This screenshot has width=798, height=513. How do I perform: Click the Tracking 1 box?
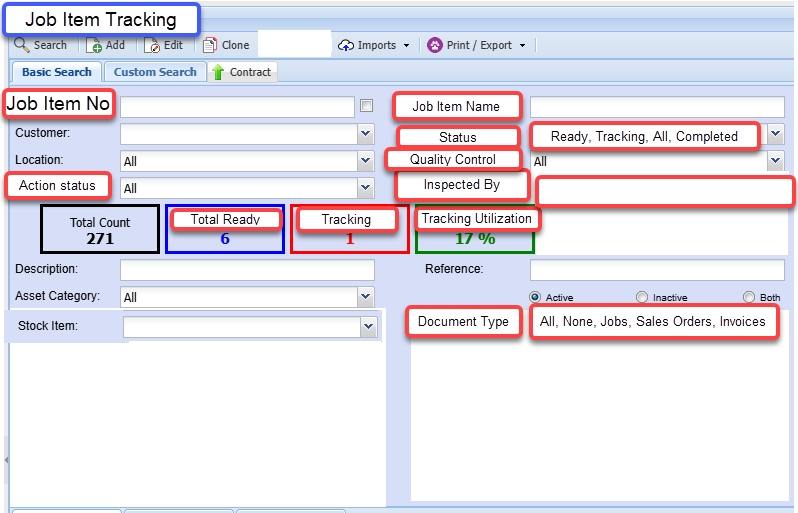[350, 229]
